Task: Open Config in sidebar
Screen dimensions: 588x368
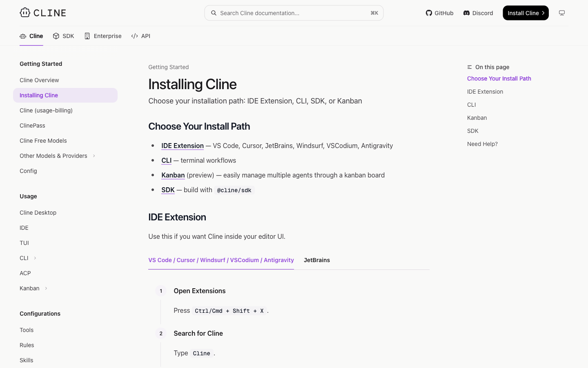Action: (x=28, y=171)
